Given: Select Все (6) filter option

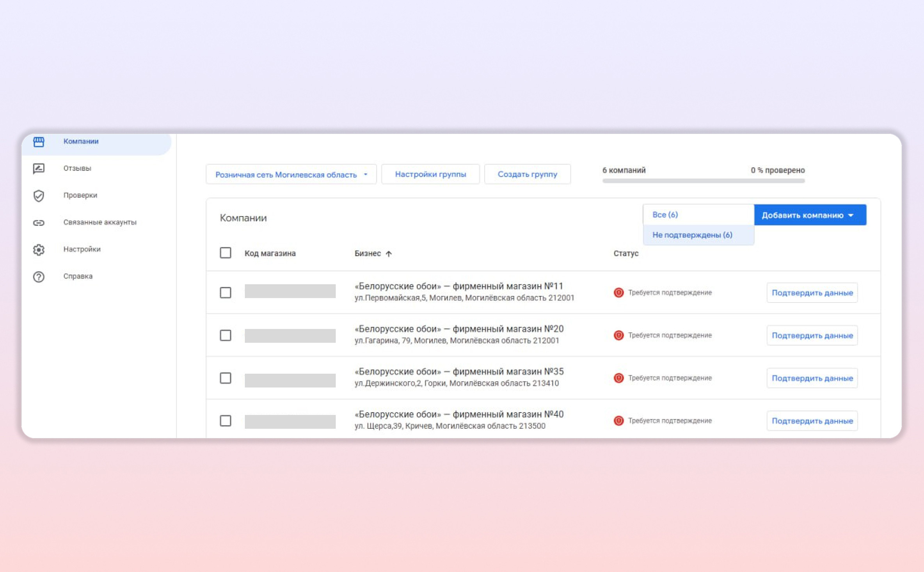Looking at the screenshot, I should tap(665, 215).
